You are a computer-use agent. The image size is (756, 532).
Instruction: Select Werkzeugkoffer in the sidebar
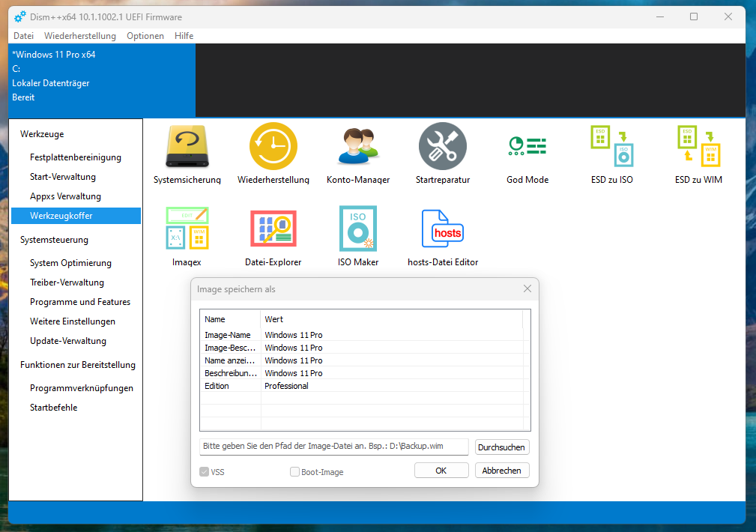click(76, 216)
